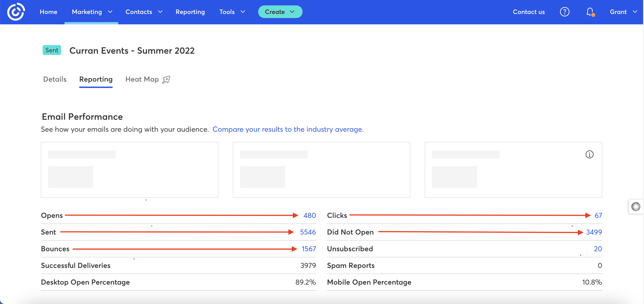Switch to the Heat Map tab

point(142,79)
